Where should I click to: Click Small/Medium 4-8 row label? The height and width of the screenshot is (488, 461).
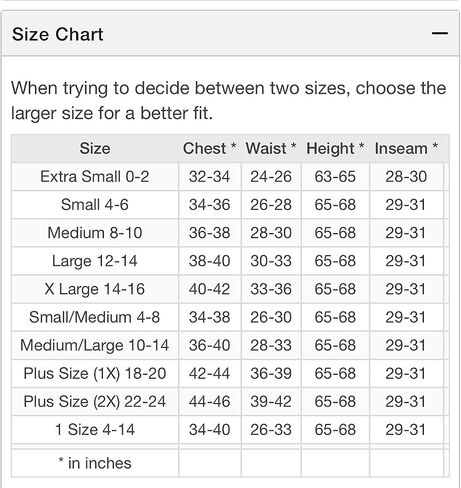[95, 317]
